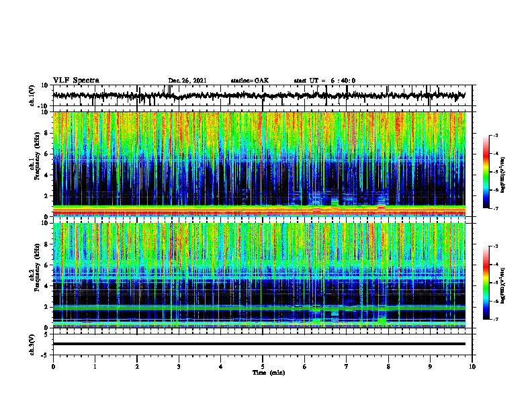
Task: Select the "start UT = 6:40:0" text
Action: pos(324,81)
